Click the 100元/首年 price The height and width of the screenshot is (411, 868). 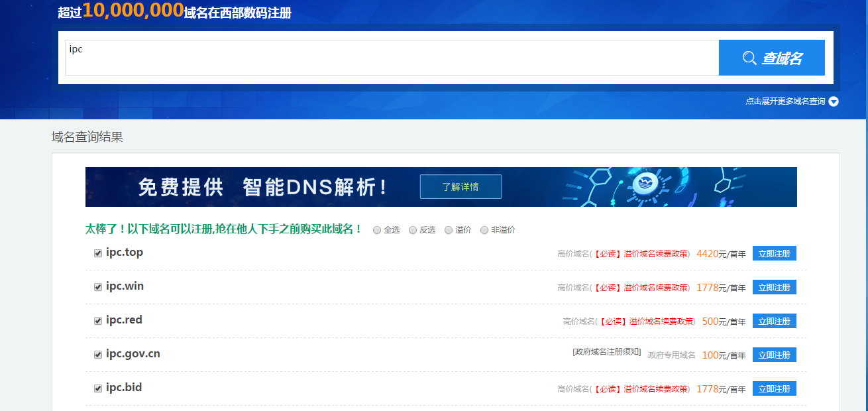[x=724, y=355]
